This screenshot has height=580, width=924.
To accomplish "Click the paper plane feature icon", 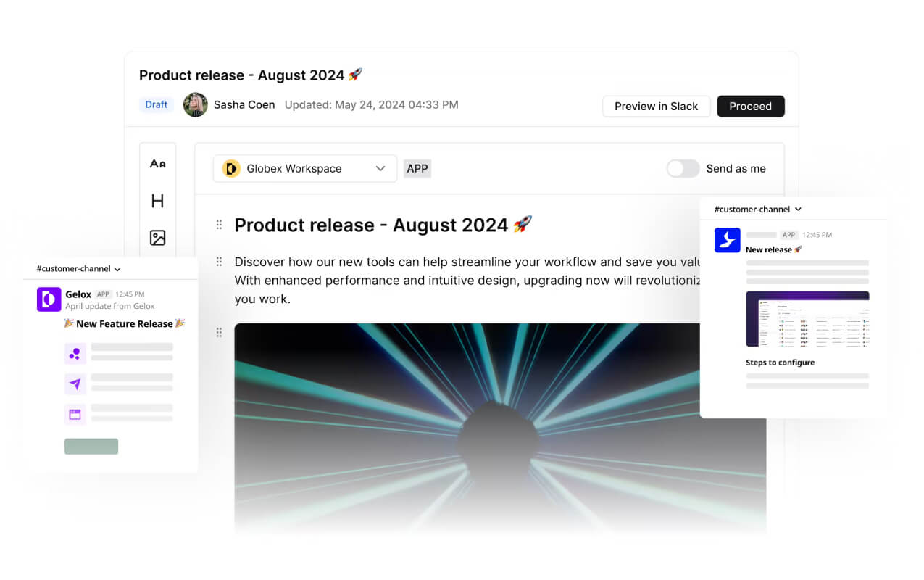I will 75,384.
